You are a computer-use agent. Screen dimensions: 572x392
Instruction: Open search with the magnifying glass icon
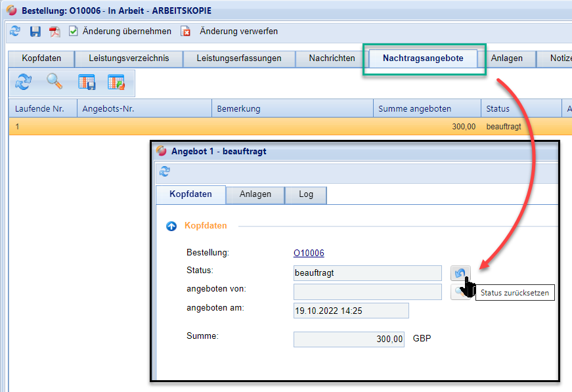pyautogui.click(x=55, y=82)
